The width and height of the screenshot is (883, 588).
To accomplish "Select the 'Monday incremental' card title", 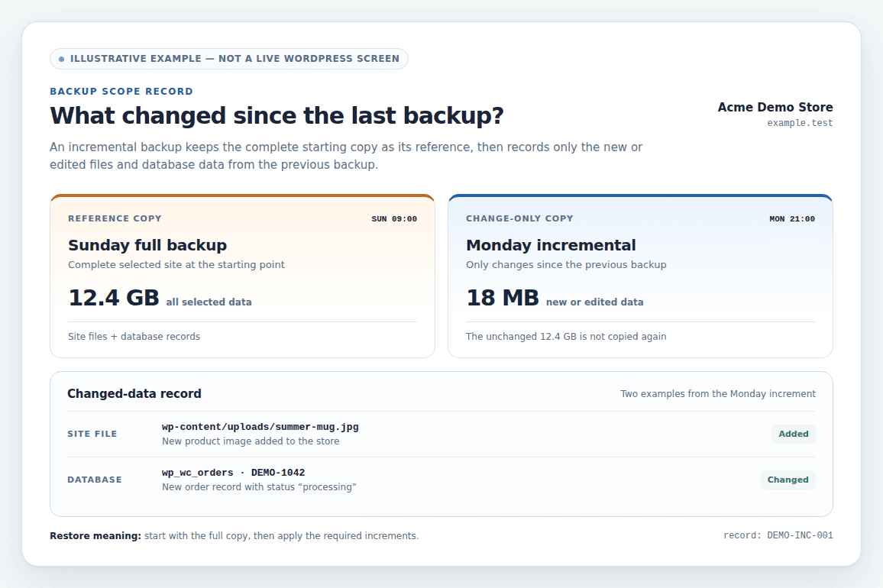I will [551, 245].
